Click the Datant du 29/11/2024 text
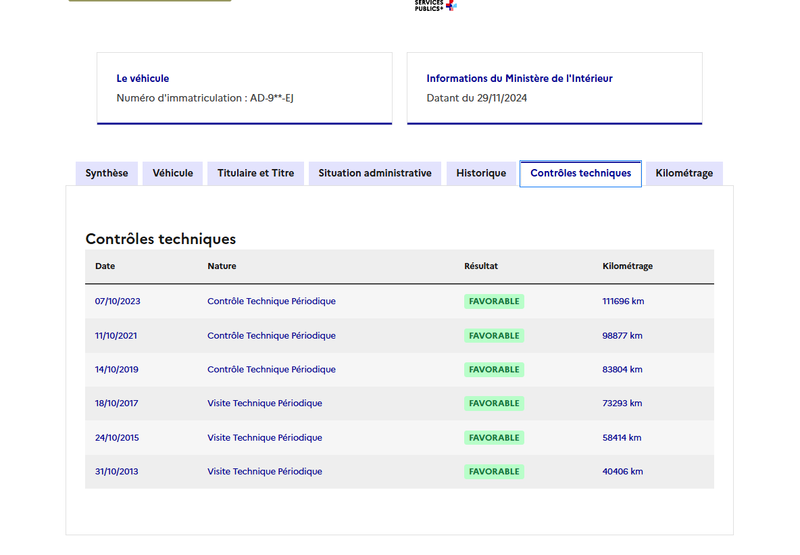 (477, 98)
